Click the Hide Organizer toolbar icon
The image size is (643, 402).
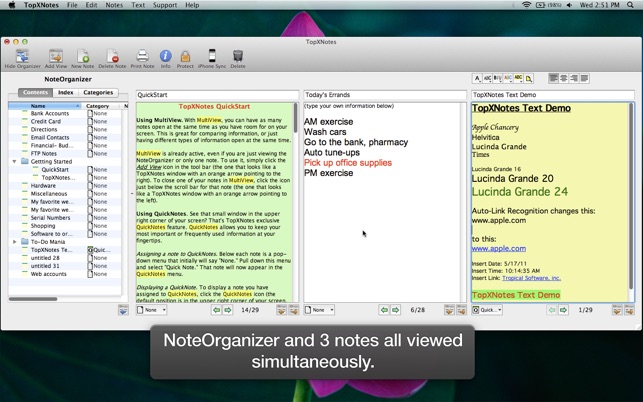22,57
